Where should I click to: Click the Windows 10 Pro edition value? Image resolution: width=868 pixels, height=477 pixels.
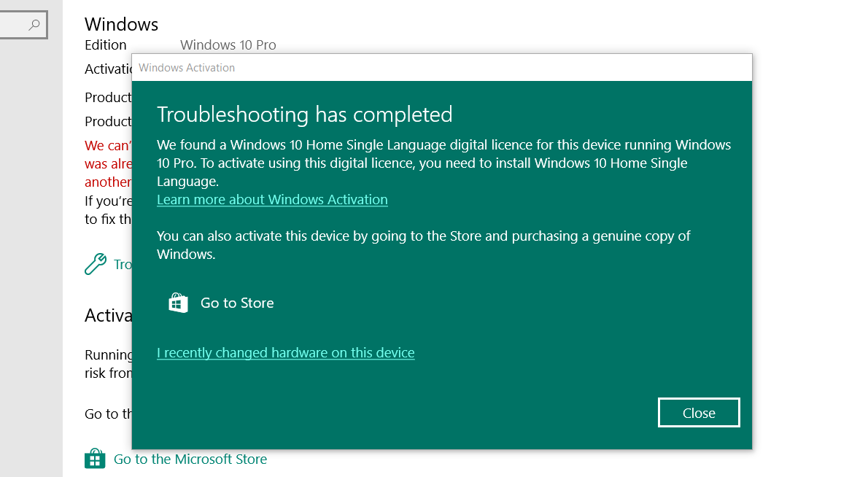coord(228,44)
